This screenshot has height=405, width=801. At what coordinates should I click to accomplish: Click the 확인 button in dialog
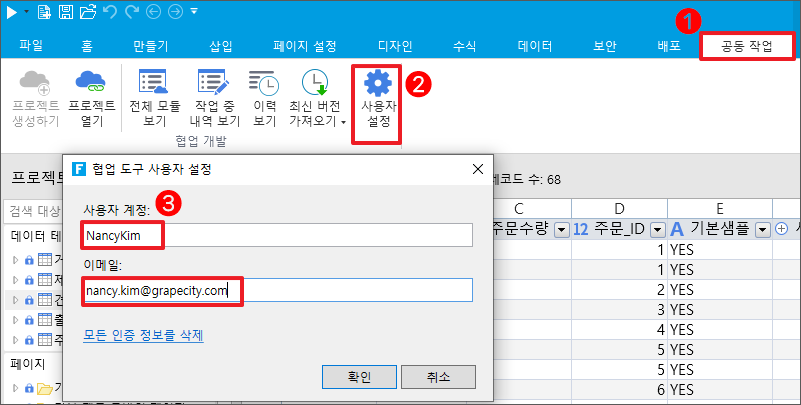360,376
